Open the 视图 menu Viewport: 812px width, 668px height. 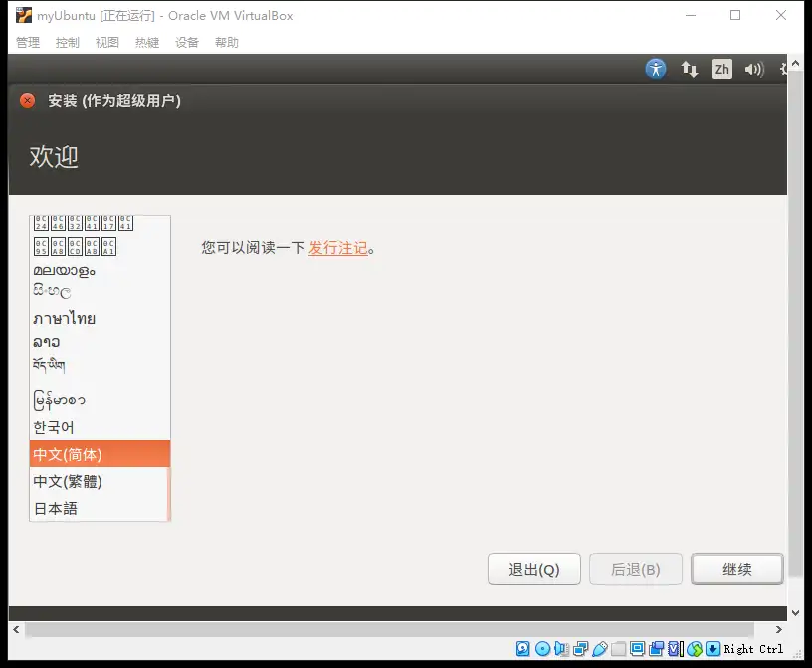107,43
